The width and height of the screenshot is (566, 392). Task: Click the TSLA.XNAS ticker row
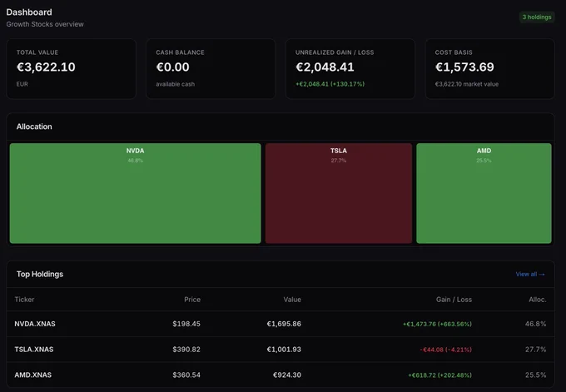[281, 350]
